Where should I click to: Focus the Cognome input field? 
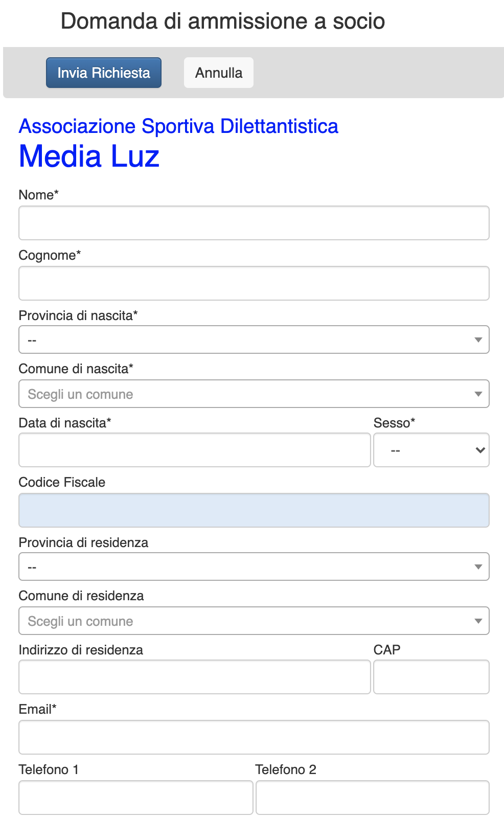click(254, 283)
